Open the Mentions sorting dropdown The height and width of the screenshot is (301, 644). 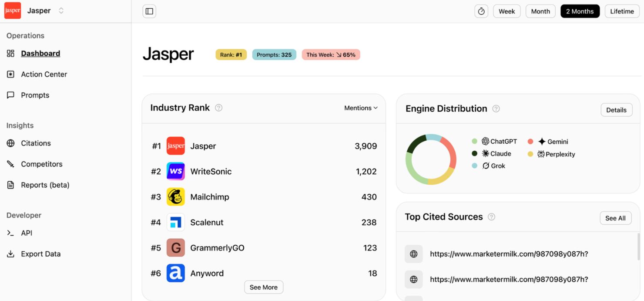pyautogui.click(x=361, y=108)
